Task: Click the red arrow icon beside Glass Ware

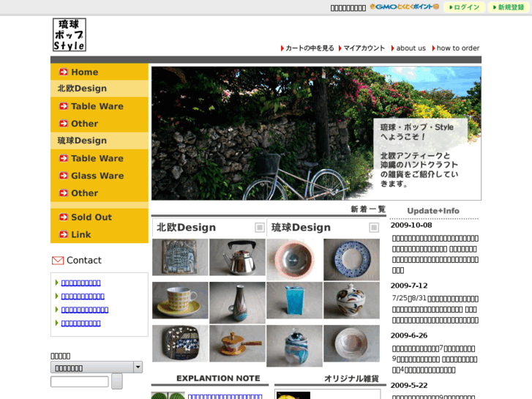Action: coord(64,175)
